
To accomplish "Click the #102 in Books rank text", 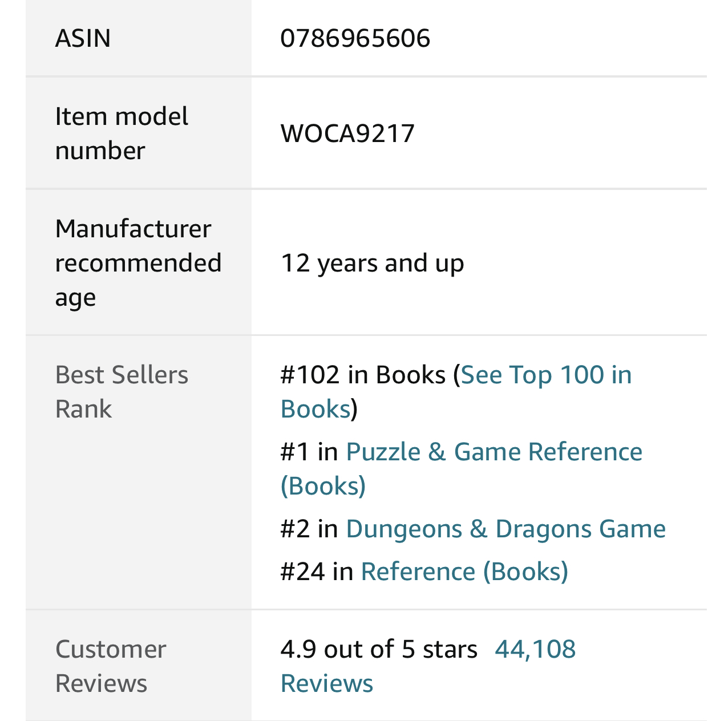I will click(x=363, y=375).
